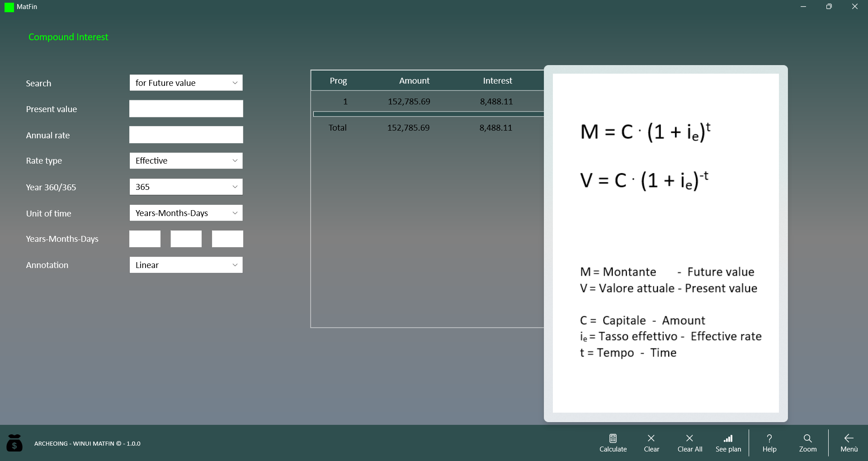Click the Compound Interest title
868x461 pixels.
(68, 37)
